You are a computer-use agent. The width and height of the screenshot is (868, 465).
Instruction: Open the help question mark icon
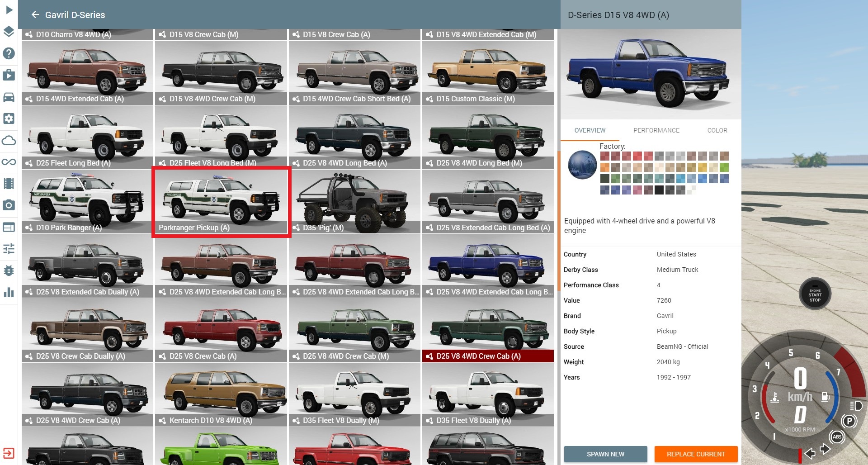(x=9, y=53)
